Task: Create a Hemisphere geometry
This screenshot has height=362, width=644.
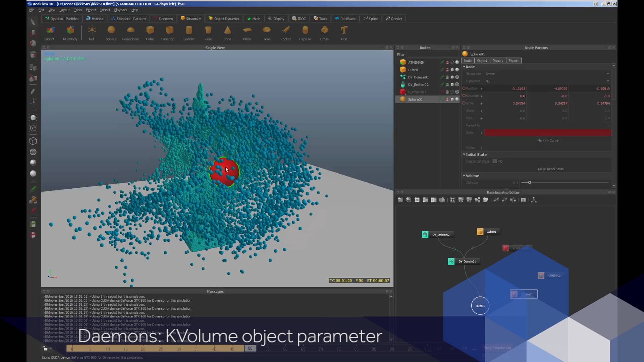Action: pos(130,33)
